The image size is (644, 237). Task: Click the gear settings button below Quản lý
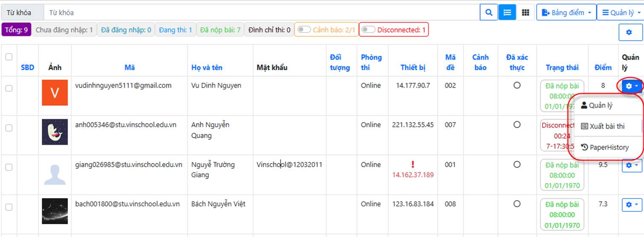tap(629, 32)
